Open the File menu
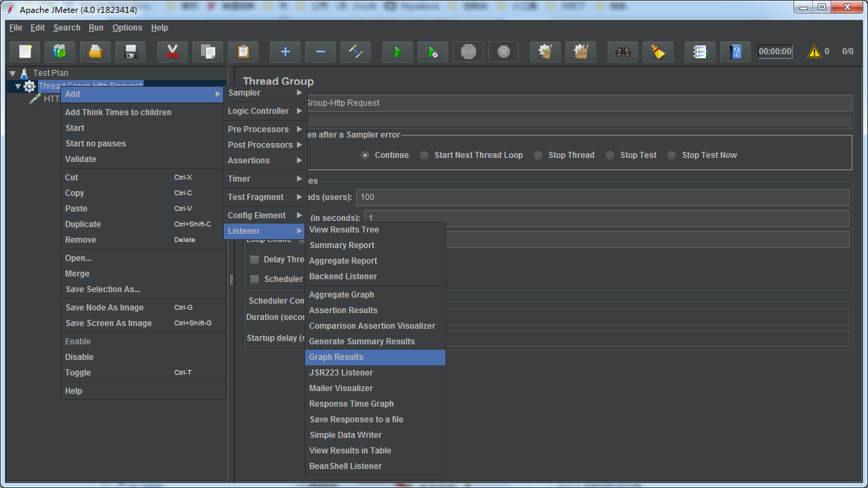 click(16, 28)
